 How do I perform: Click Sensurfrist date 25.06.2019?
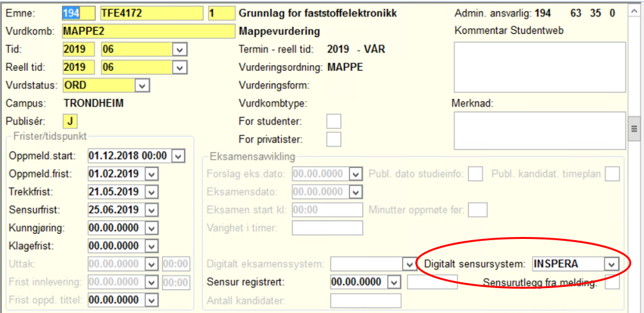[116, 210]
